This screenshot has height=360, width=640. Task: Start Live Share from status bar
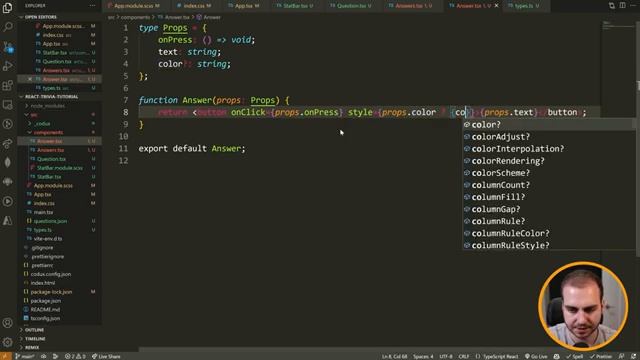pyautogui.click(x=106, y=356)
